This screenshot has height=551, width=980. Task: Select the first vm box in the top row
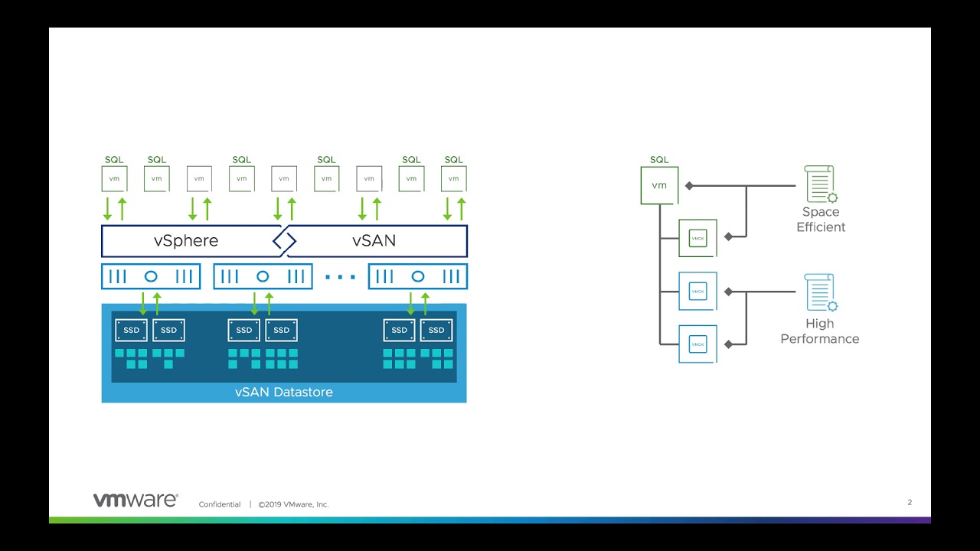pyautogui.click(x=114, y=178)
